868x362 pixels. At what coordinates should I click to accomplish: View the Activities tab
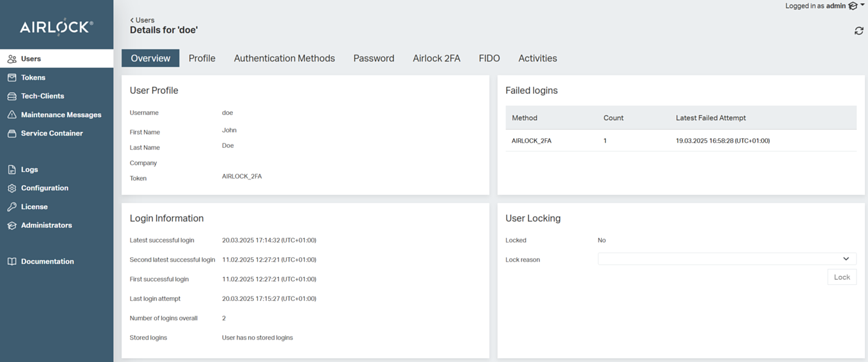click(538, 59)
